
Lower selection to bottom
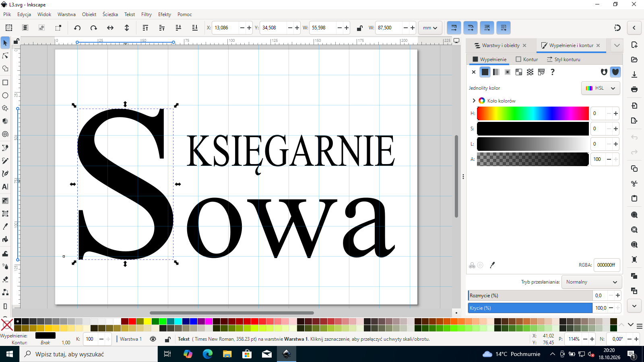coord(195,28)
